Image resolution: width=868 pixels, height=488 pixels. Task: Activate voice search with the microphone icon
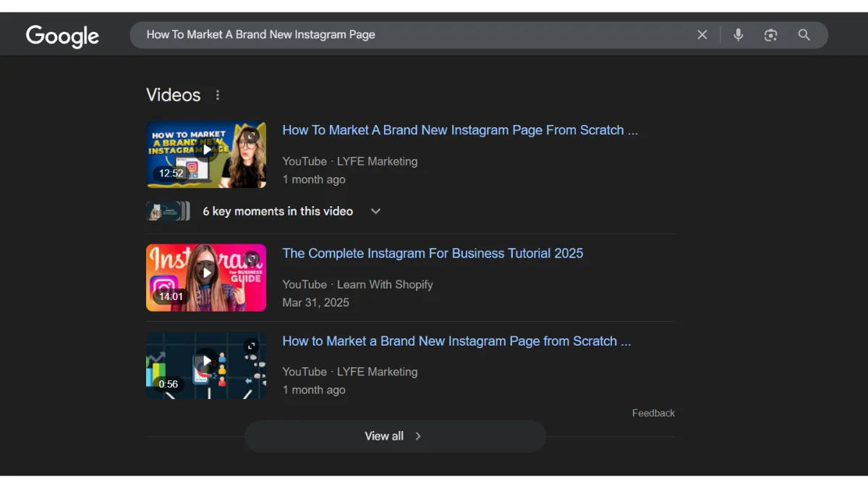[738, 34]
